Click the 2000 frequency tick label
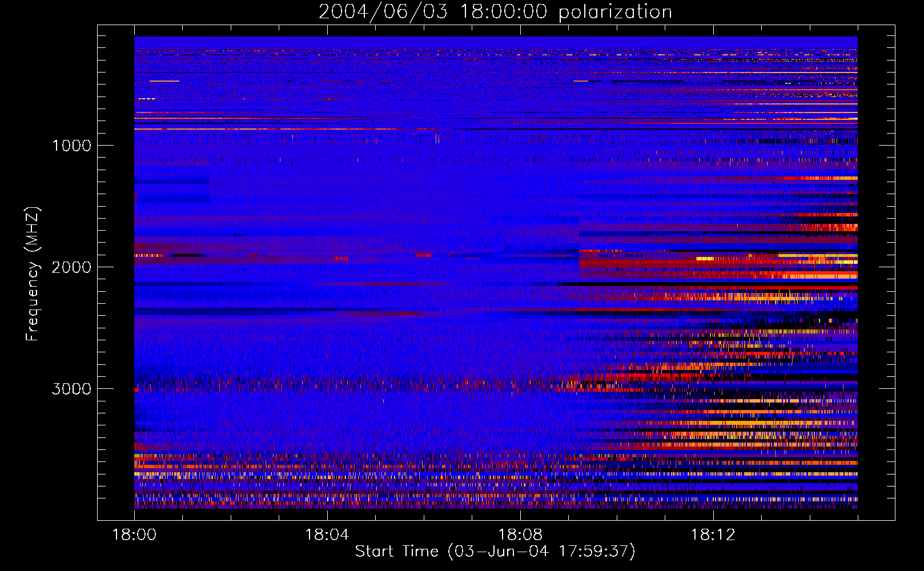The image size is (924, 571). tap(71, 267)
